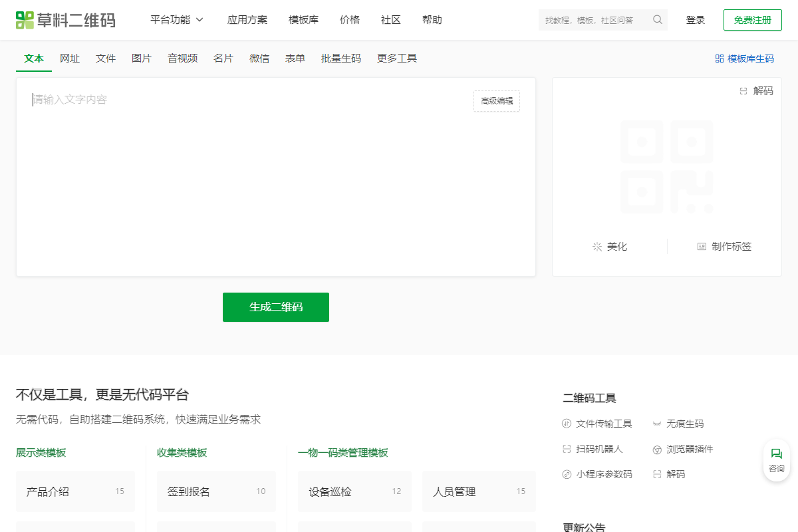
Task: Click the search magnifier icon
Action: tap(657, 20)
